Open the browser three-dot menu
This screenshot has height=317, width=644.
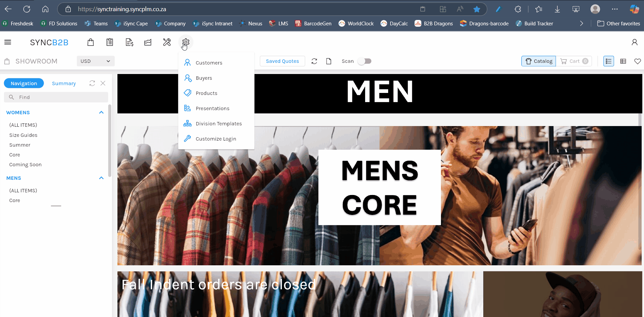coord(615,9)
